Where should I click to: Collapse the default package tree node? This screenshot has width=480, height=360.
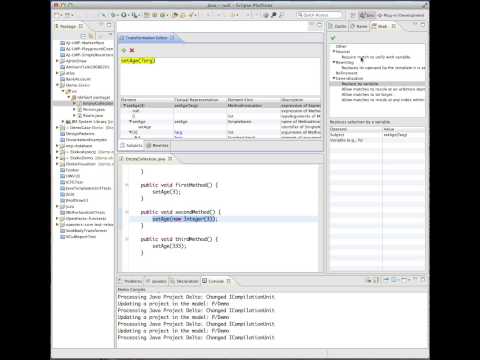pyautogui.click(x=69, y=97)
